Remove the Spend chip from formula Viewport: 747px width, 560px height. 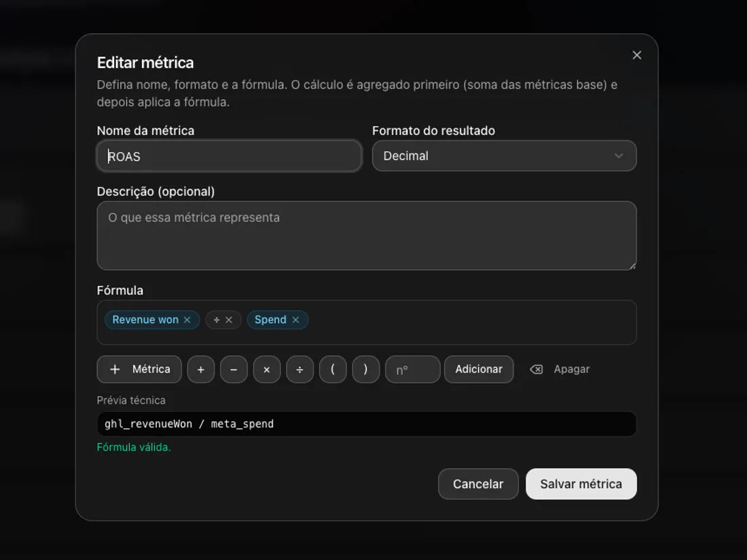pyautogui.click(x=295, y=320)
